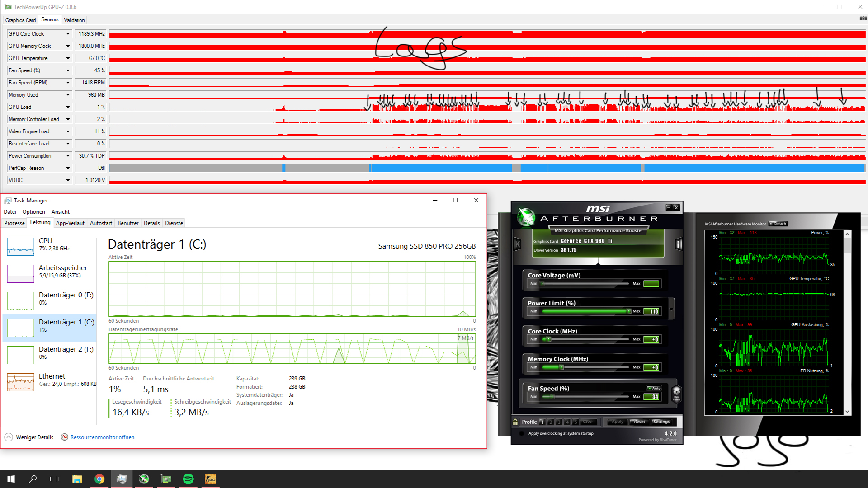
Task: Open the fan User Define gear
Action: click(x=676, y=393)
